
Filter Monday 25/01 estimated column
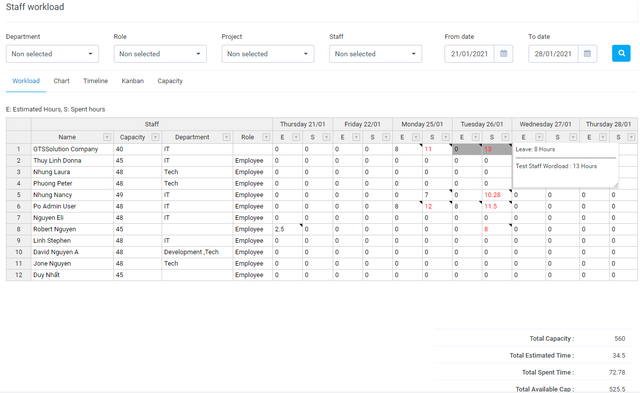pyautogui.click(x=416, y=137)
